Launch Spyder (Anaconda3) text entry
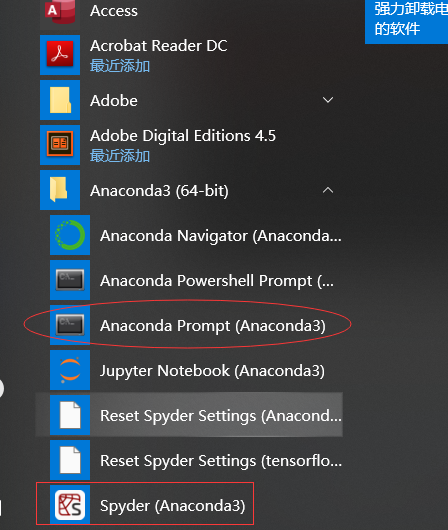 click(x=172, y=506)
